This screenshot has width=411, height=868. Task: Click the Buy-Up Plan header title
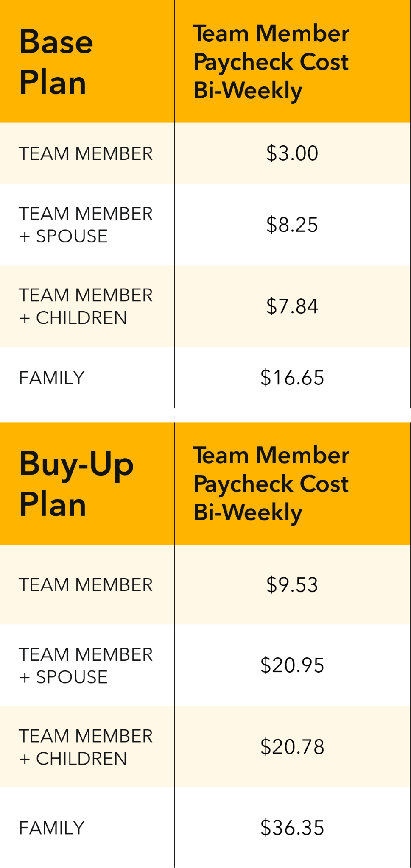click(x=76, y=484)
